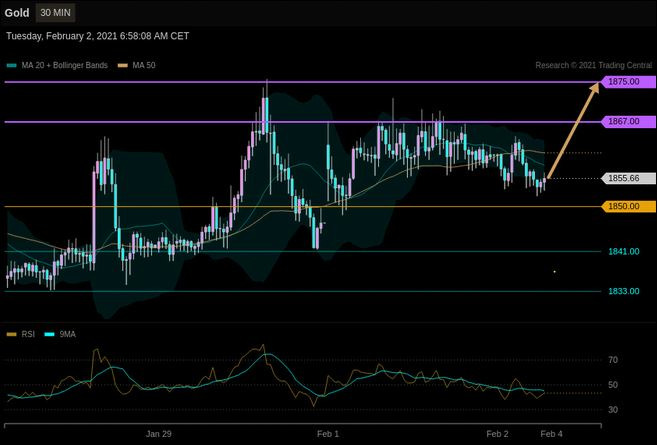Click the MA 20 + Bollinger Bands legend swatch
Screen dimensions: 657x445
(12, 65)
